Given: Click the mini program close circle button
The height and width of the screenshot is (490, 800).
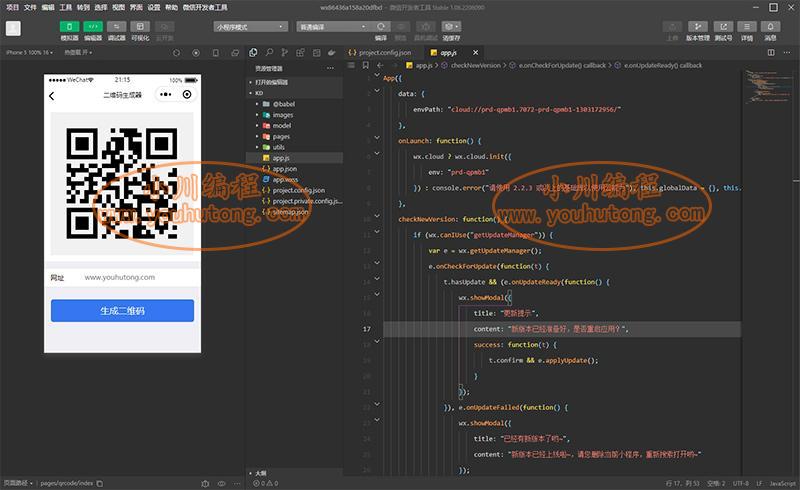Looking at the screenshot, I should [x=187, y=94].
